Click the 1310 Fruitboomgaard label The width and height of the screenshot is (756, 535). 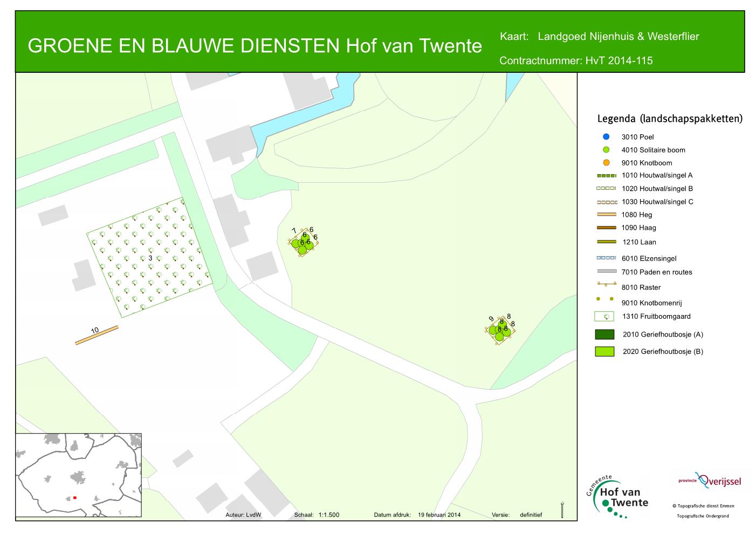(656, 317)
